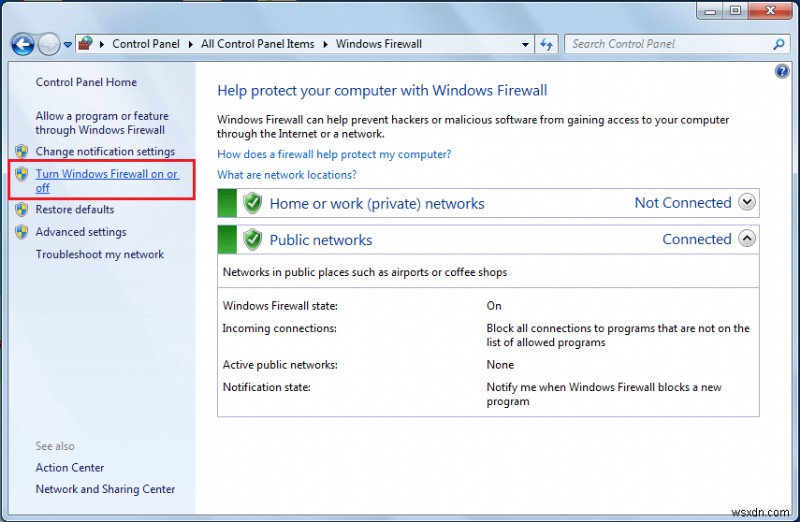Open the address bar history dropdown
The image size is (800, 522).
[525, 44]
